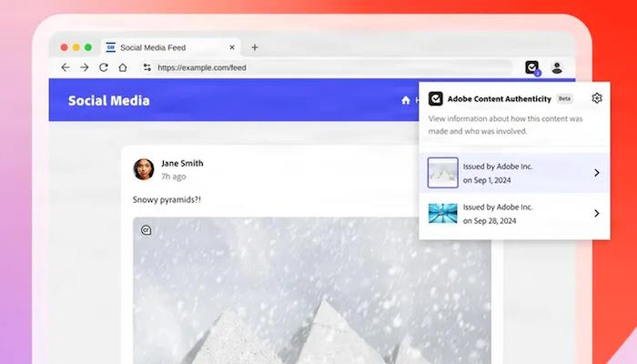View site information icon beside the URL
The height and width of the screenshot is (364, 637).
(x=147, y=67)
